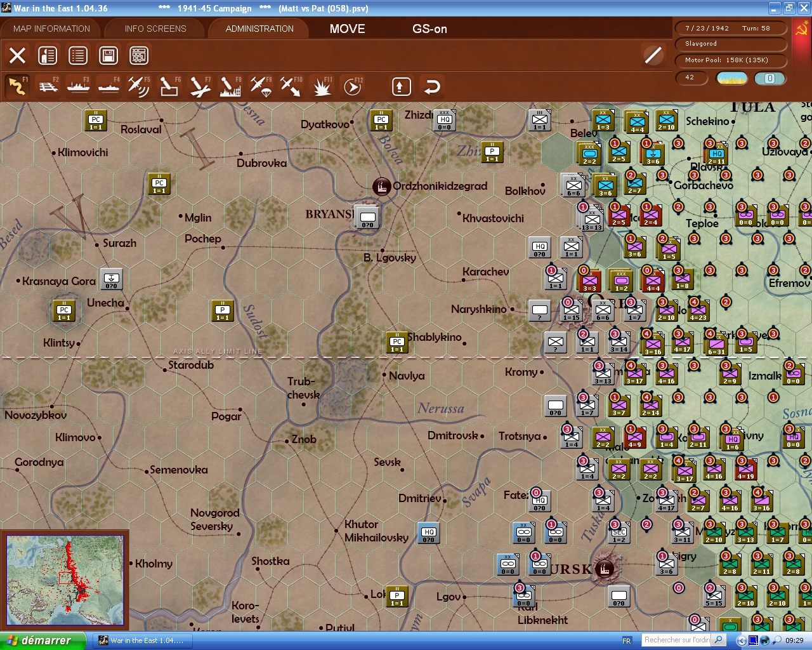The height and width of the screenshot is (650, 812).
Task: Click the Rechercher desktop search field
Action: point(676,640)
